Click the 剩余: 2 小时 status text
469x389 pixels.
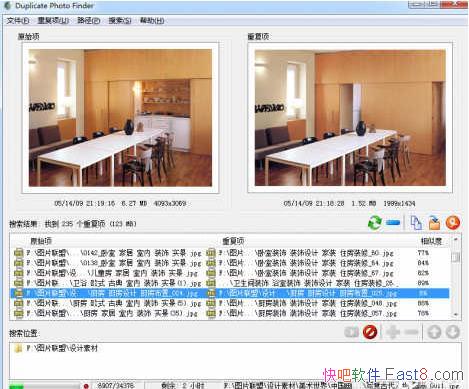click(x=183, y=385)
